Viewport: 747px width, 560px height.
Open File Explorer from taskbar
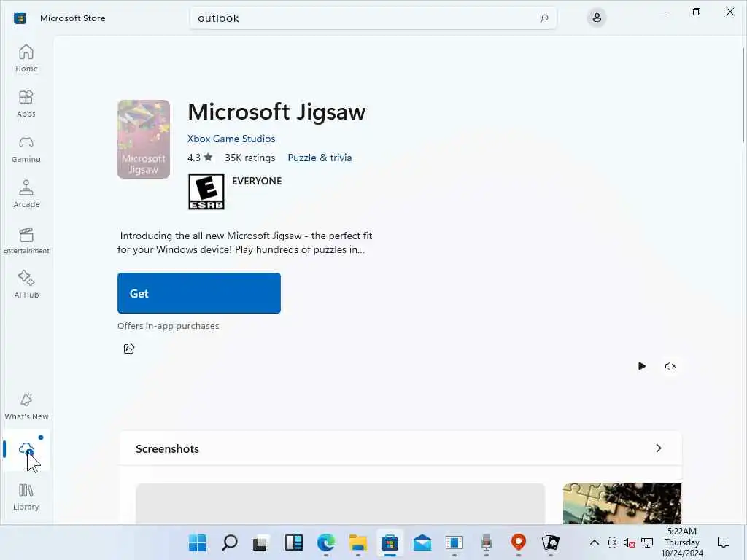pos(357,542)
